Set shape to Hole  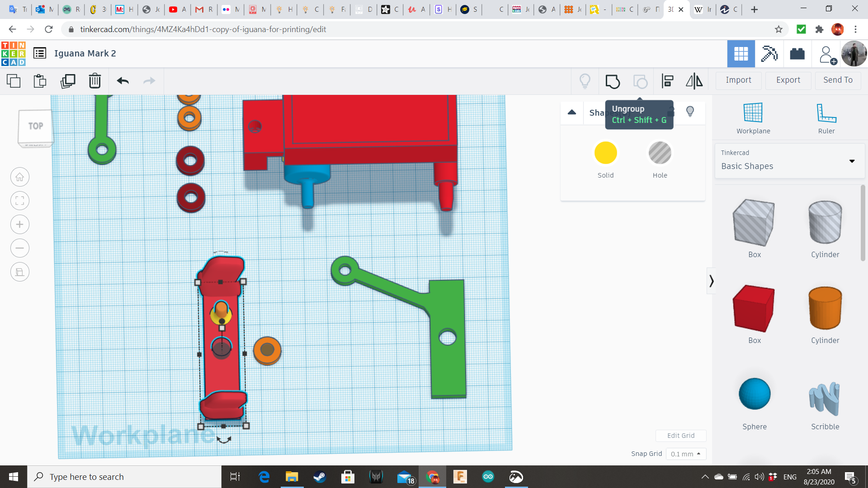pyautogui.click(x=660, y=153)
